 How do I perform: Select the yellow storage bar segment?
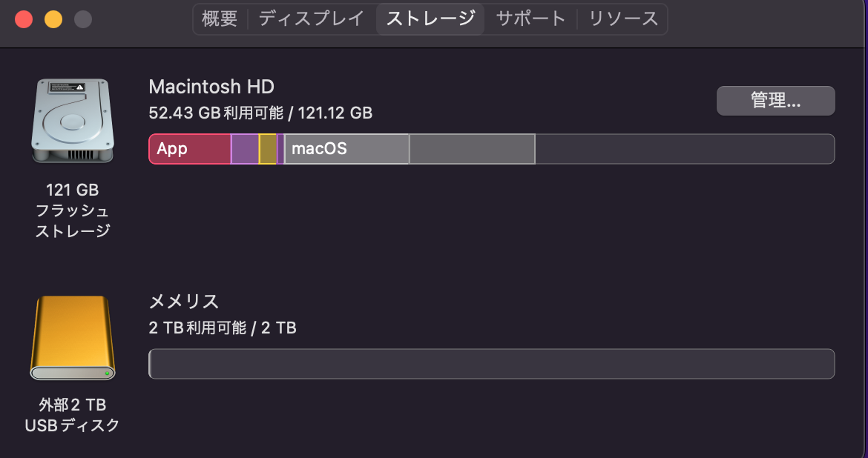click(268, 149)
